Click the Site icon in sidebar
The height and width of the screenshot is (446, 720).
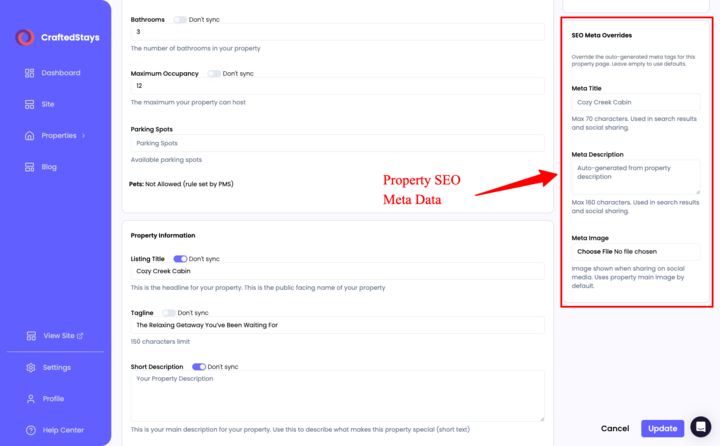point(29,104)
